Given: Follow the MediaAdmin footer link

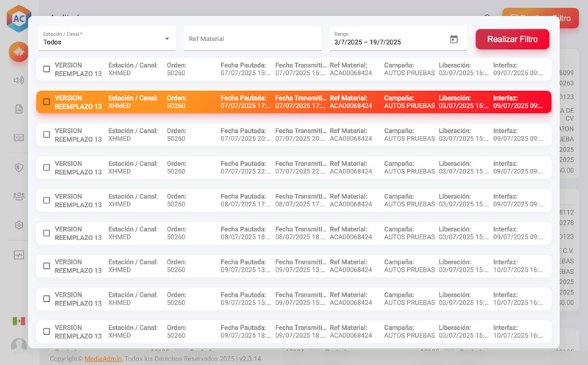Looking at the screenshot, I should click(x=103, y=358).
